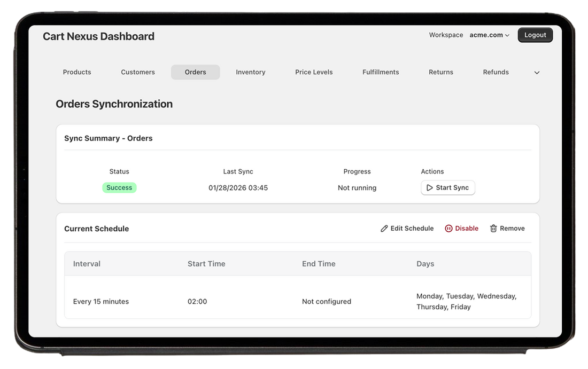Select the Not running progress indicator
This screenshot has width=588, height=369.
coord(357,187)
